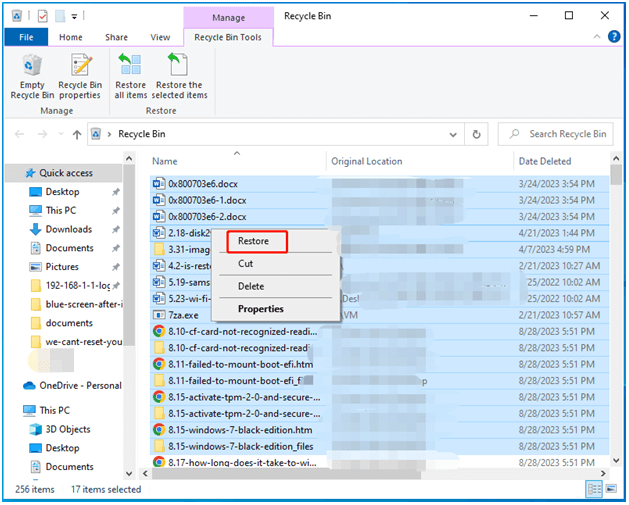Click Restore all items

click(131, 77)
